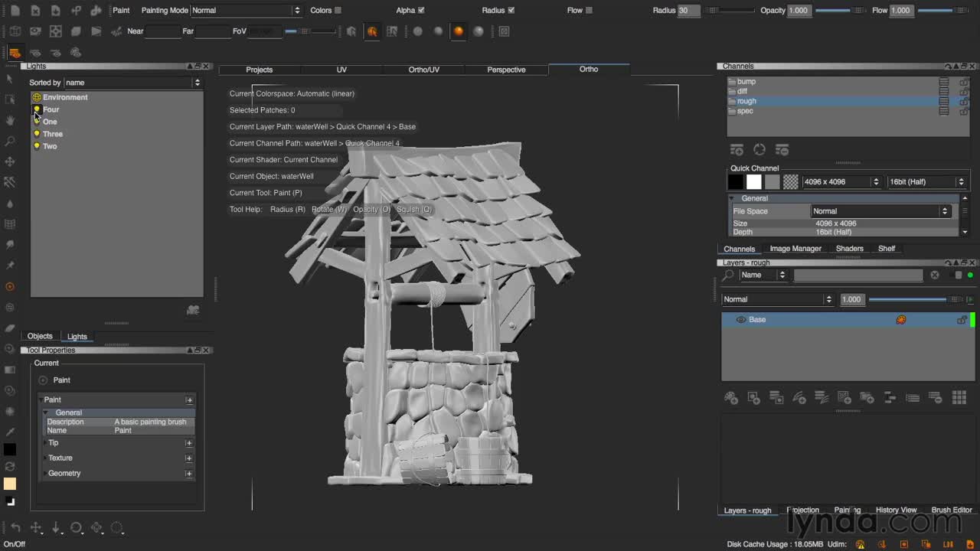Click the orange lighting sphere toolbar icon
Screen dimensions: 980x551
(x=458, y=31)
